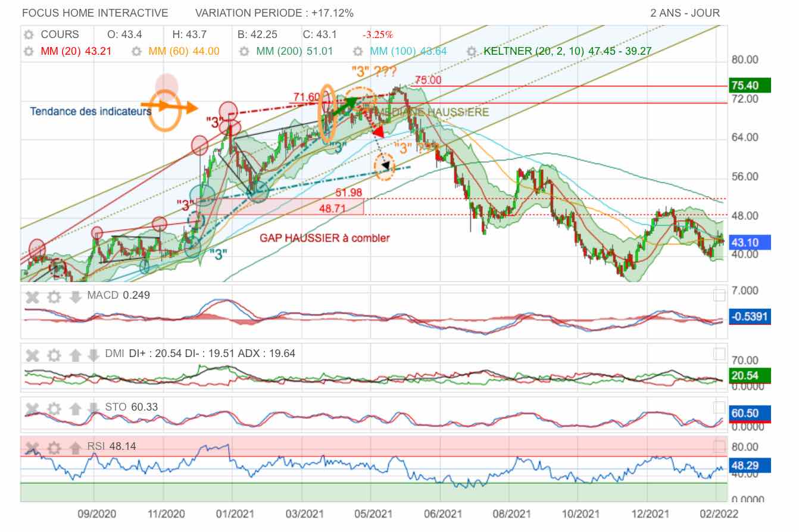
Task: Click the 48.29 RSI value tag
Action: click(x=749, y=465)
